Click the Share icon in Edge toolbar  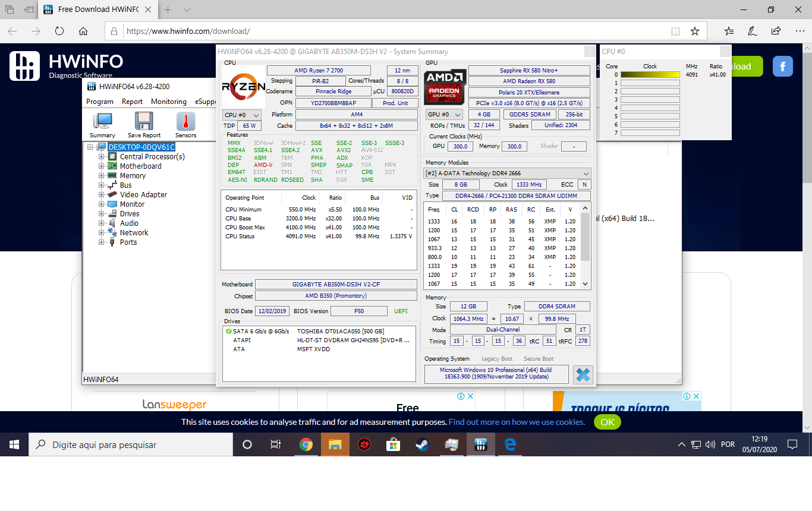(776, 31)
